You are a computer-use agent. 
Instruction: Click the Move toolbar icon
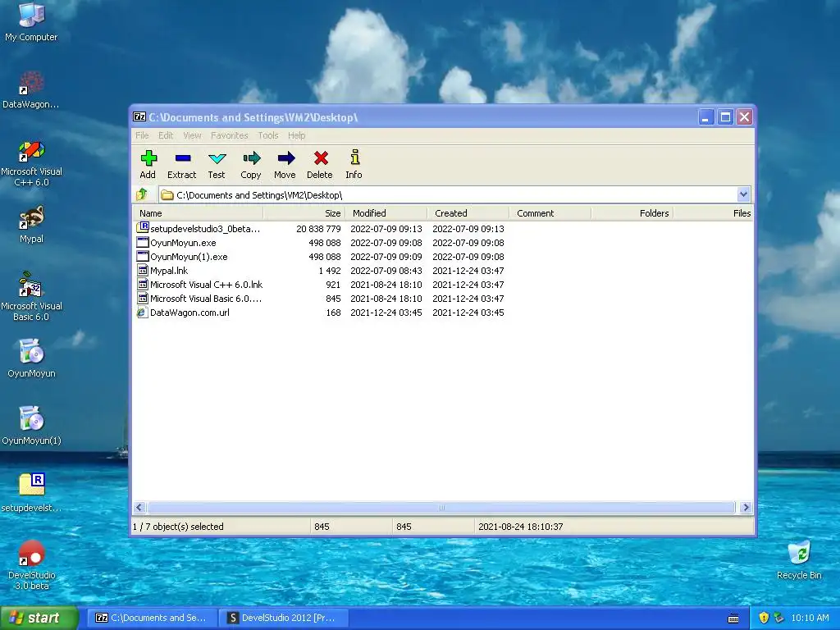tap(285, 158)
